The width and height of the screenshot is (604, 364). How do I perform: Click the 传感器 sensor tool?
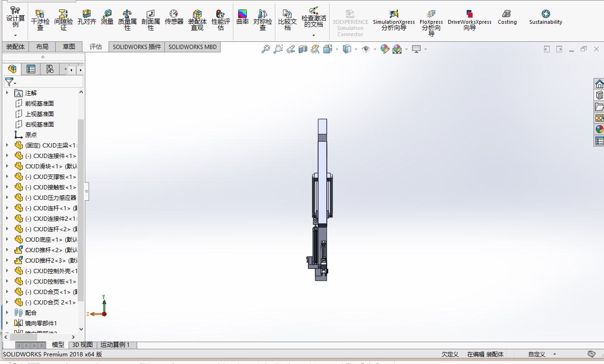(174, 17)
